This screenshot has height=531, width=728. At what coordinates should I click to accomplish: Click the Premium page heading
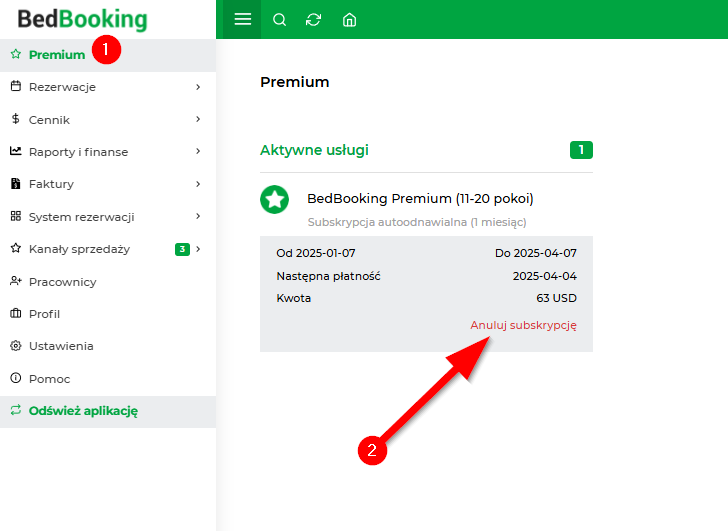294,82
